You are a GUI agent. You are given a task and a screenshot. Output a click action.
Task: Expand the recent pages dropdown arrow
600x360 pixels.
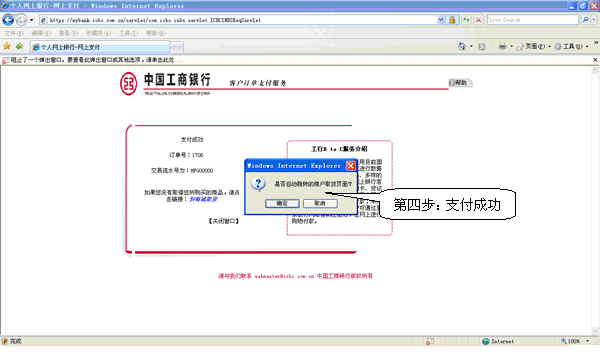coord(32,20)
